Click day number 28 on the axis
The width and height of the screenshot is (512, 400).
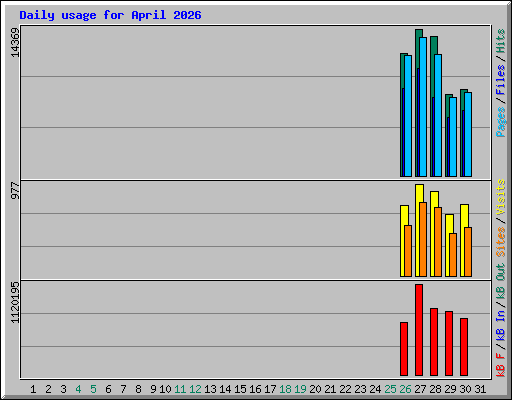point(435,389)
